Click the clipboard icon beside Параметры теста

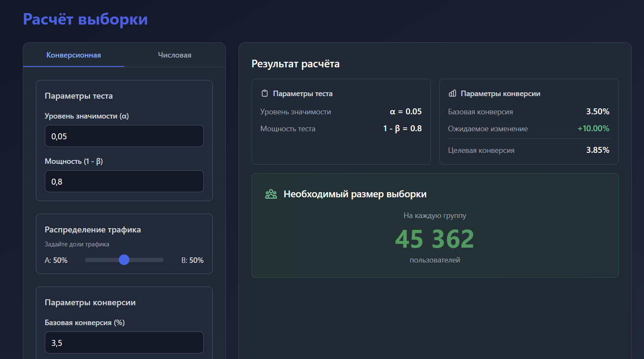264,93
